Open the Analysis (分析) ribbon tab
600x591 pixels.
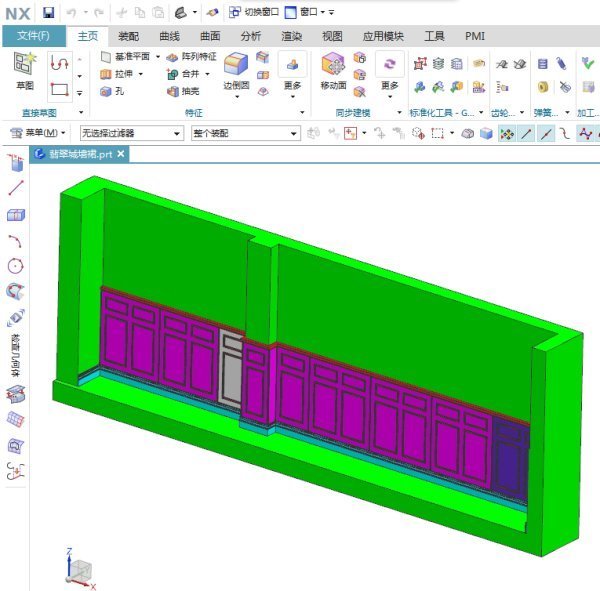click(251, 36)
